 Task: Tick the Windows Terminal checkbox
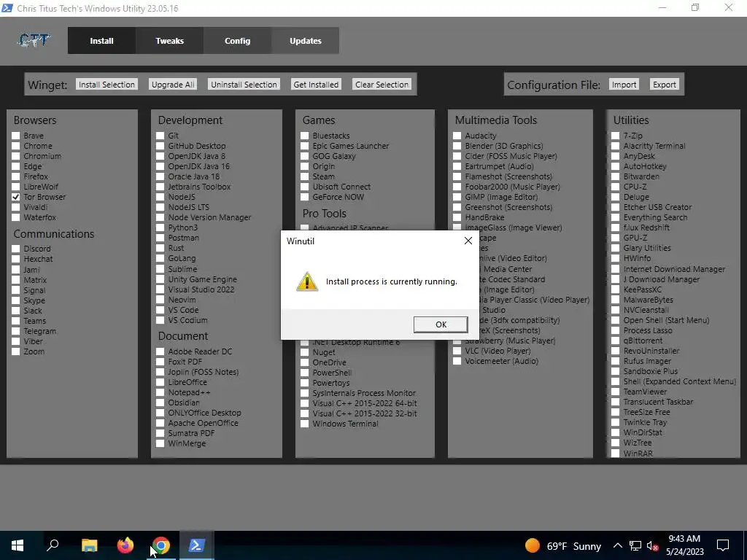click(304, 424)
